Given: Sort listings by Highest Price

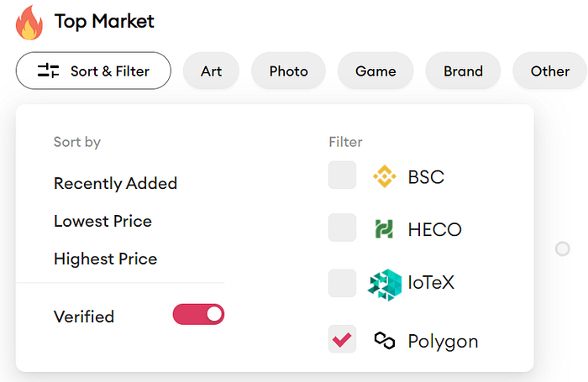Looking at the screenshot, I should (105, 259).
